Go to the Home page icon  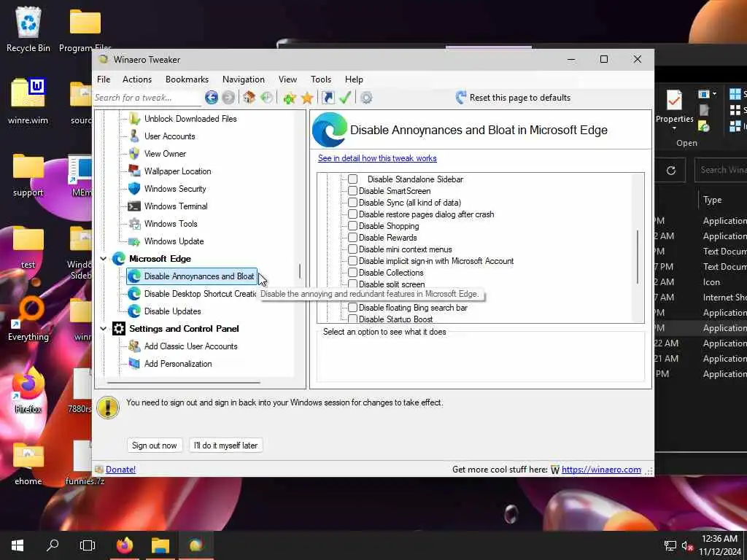[x=249, y=98]
